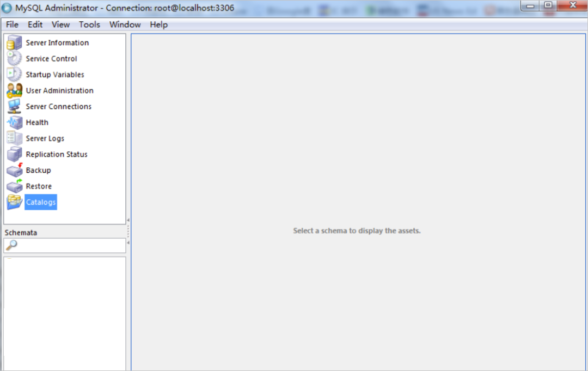588x371 pixels.
Task: Click the magnifier icon in Schemata search
Action: tap(11, 245)
